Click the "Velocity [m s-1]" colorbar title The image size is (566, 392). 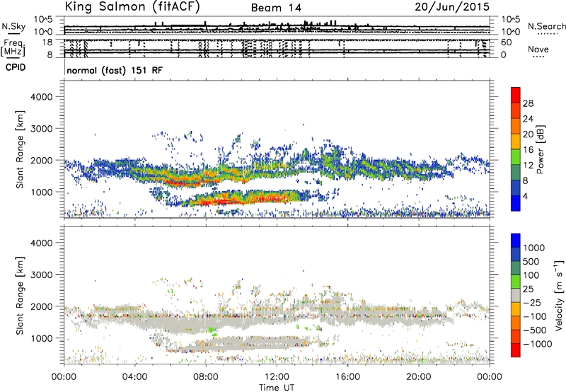click(x=559, y=295)
